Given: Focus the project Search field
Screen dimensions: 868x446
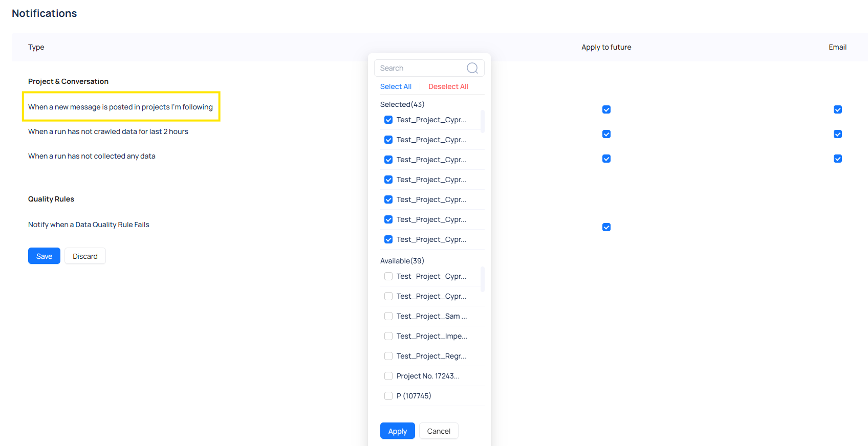Looking at the screenshot, I should (x=429, y=68).
